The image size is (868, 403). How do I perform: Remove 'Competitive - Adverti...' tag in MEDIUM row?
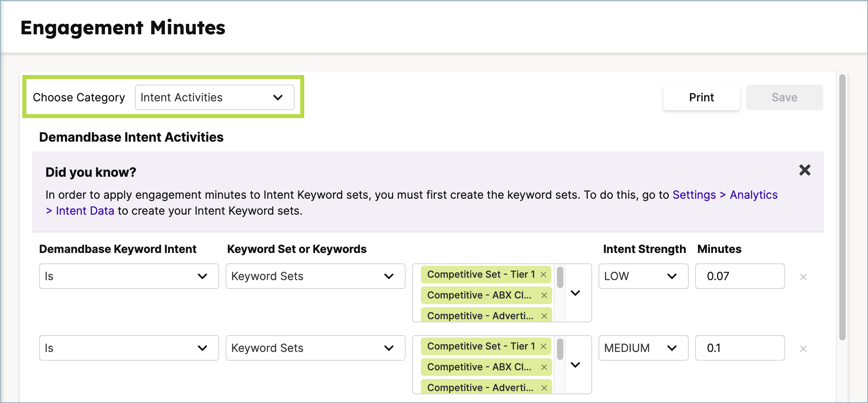pyautogui.click(x=544, y=388)
